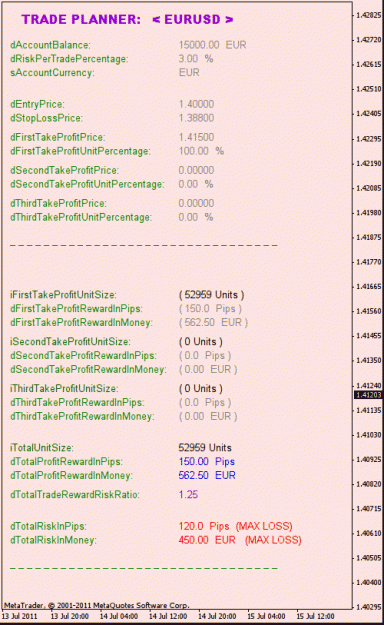The image size is (384, 625).
Task: Click the dFirstTakeProfitPrice label
Action: coord(57,138)
